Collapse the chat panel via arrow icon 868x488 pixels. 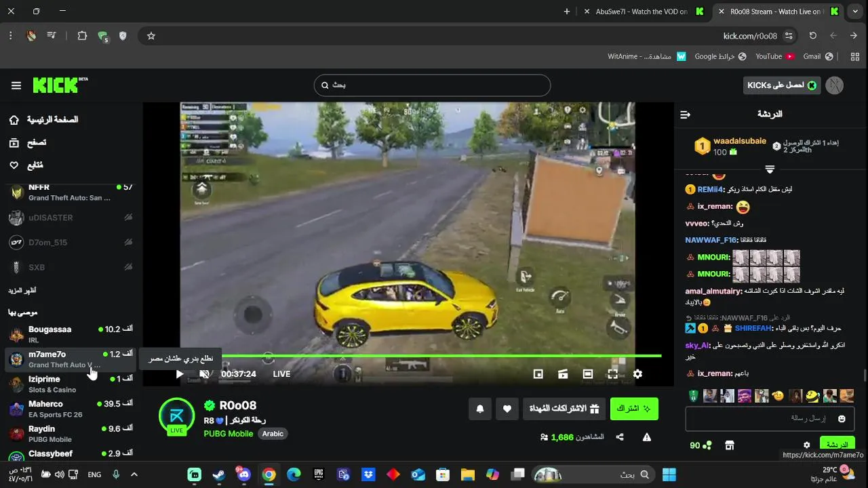tap(685, 115)
